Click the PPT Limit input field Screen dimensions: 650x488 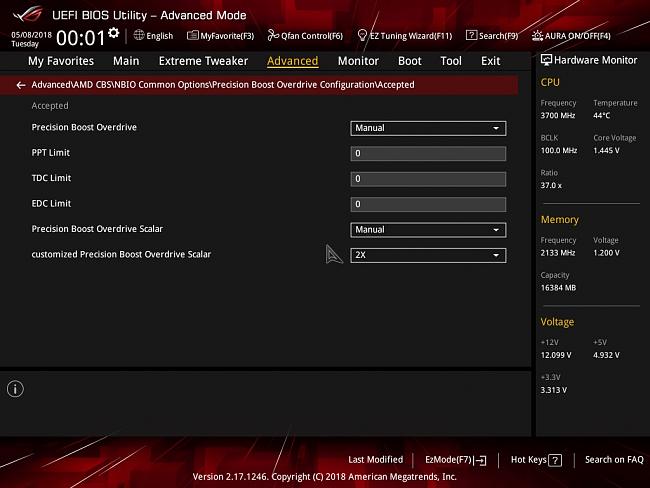pyautogui.click(x=428, y=153)
